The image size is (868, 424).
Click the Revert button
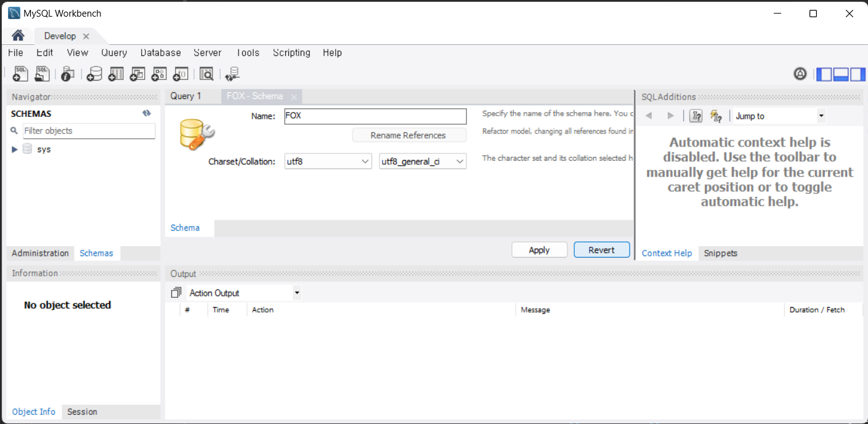point(601,250)
